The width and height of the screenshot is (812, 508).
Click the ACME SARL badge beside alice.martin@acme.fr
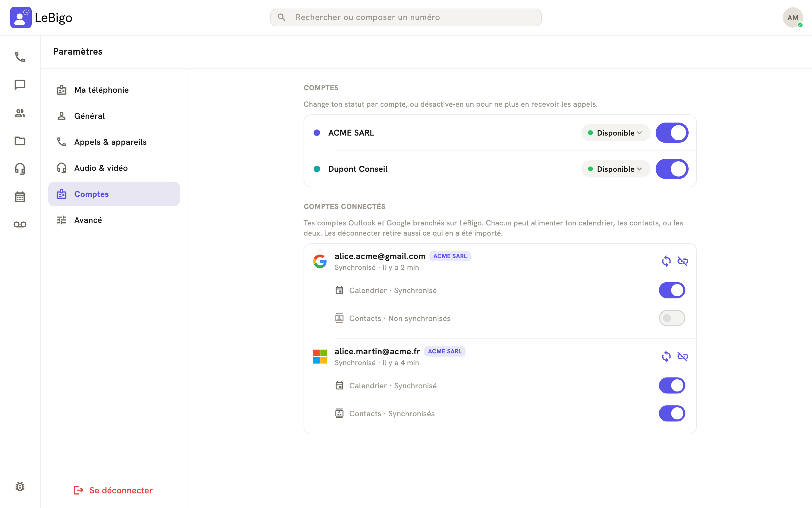click(445, 351)
